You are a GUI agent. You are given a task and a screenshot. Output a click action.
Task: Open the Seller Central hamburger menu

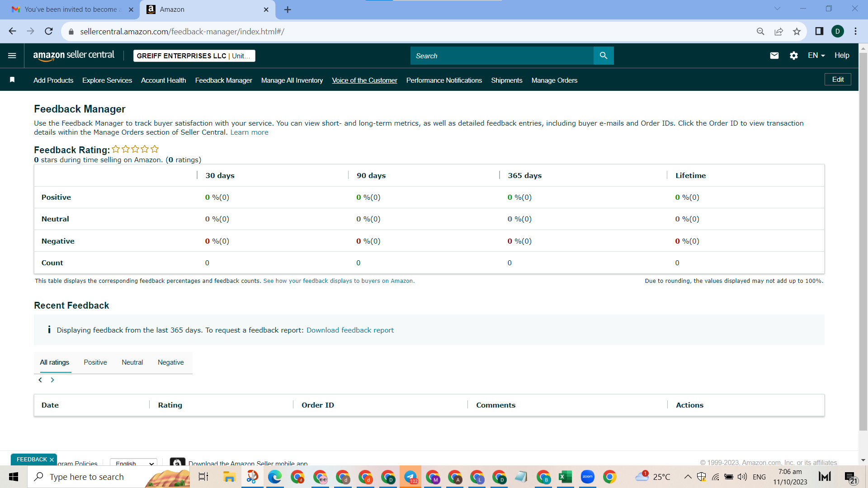[x=12, y=56]
